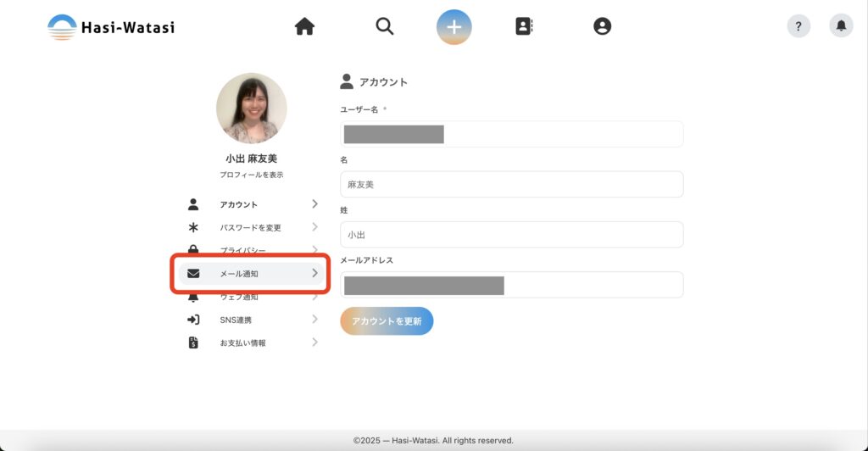
Task: Expand the メール通知 row chevron
Action: click(314, 273)
